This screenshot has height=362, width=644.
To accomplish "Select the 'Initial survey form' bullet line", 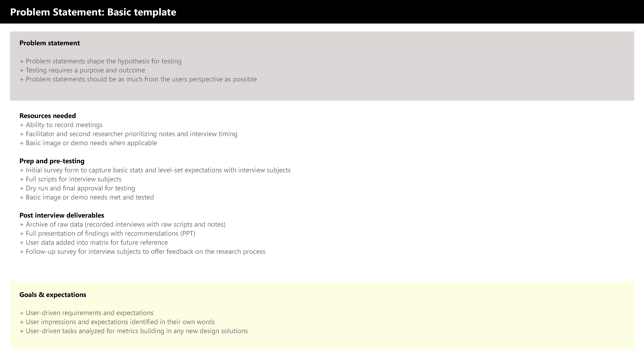I will click(x=155, y=170).
